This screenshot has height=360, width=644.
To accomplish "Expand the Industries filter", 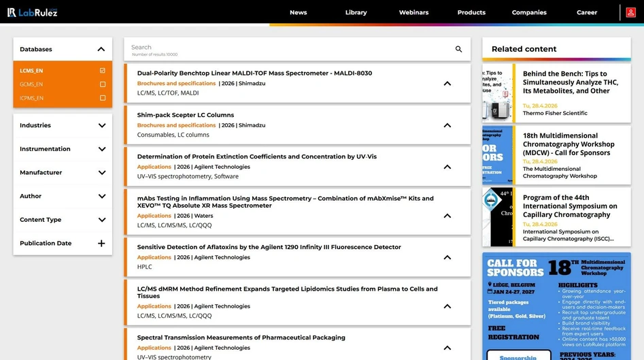I will click(x=101, y=125).
